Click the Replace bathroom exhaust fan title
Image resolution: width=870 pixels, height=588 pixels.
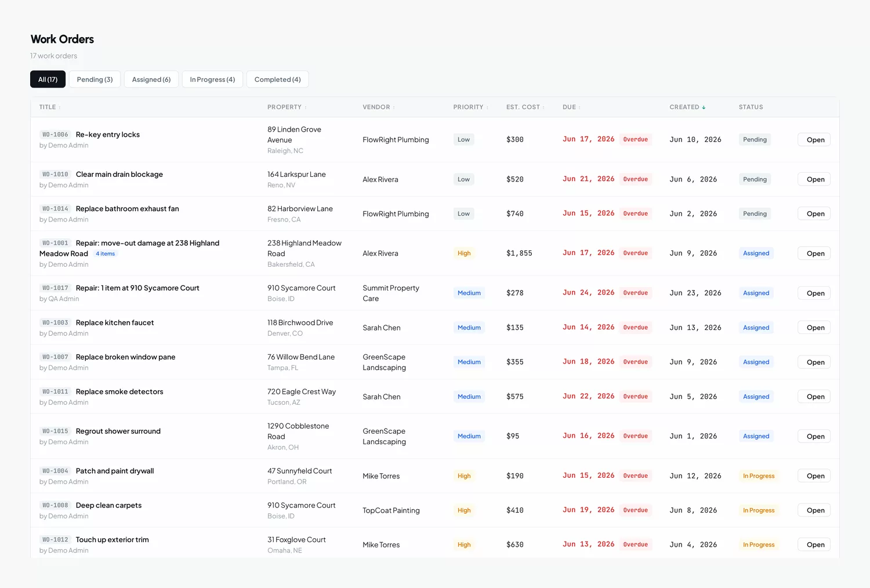point(128,209)
